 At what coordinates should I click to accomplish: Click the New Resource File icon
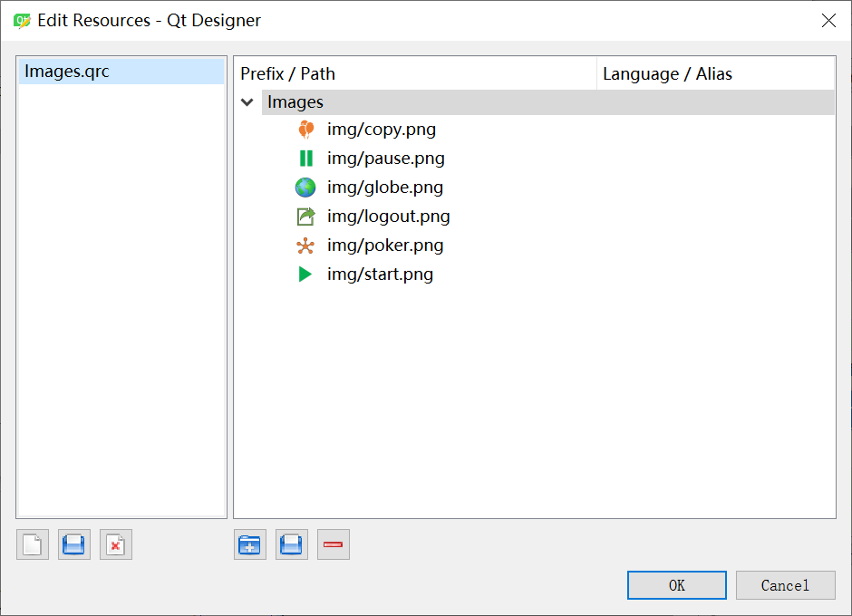tap(33, 544)
